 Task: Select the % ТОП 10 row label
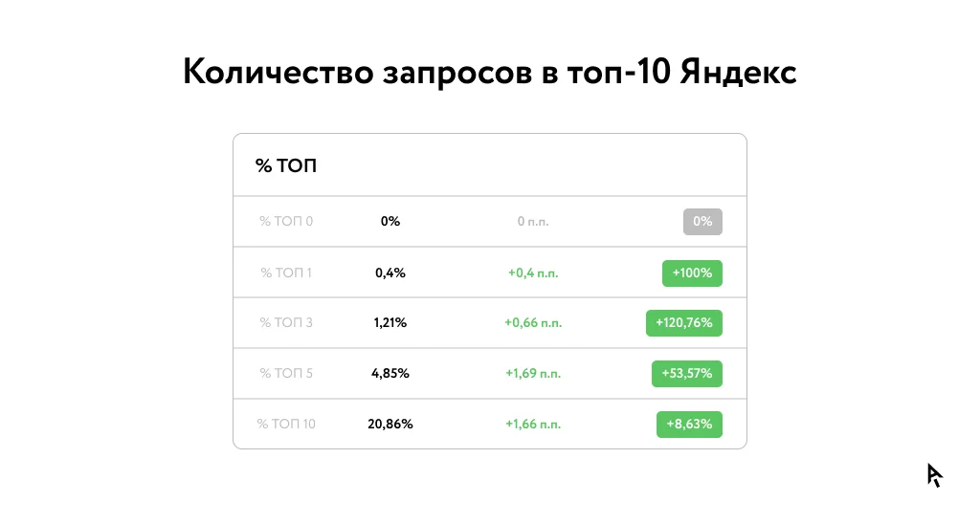click(x=286, y=424)
